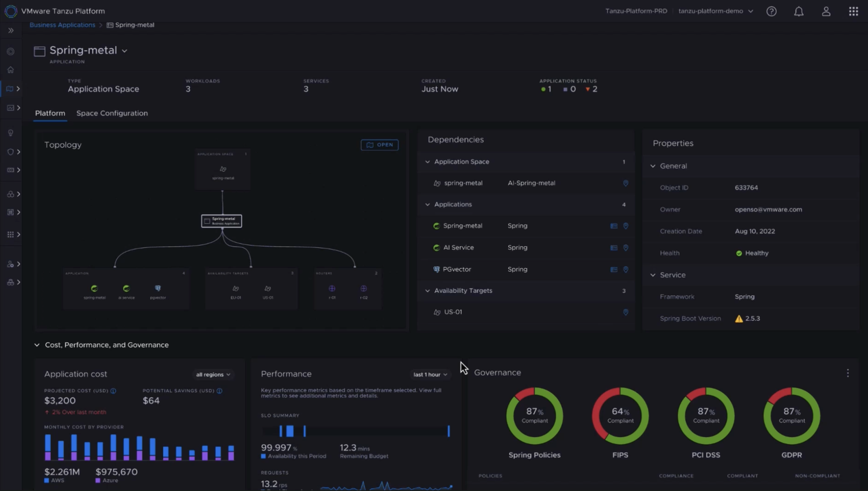
Task: Open the all regions dropdown
Action: [x=213, y=375]
